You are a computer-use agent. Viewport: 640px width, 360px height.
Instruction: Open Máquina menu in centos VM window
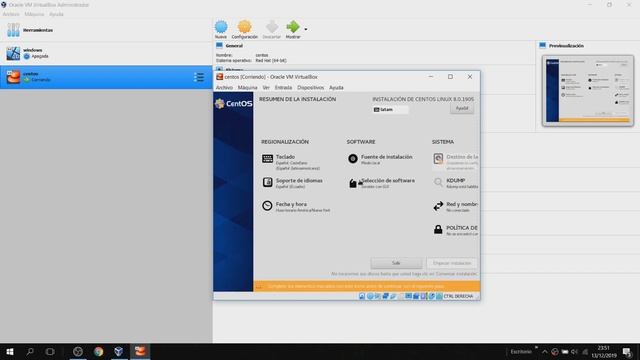pyautogui.click(x=247, y=88)
